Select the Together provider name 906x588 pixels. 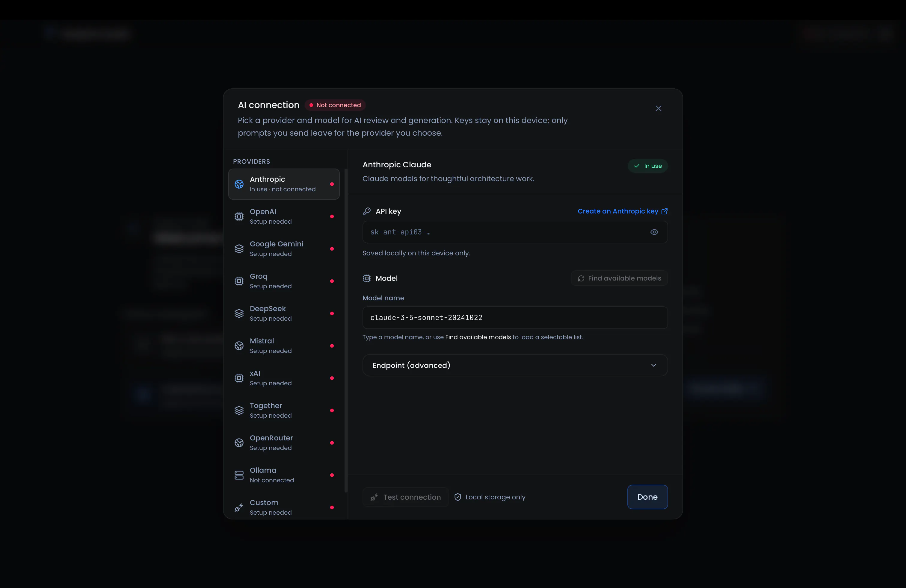(266, 406)
